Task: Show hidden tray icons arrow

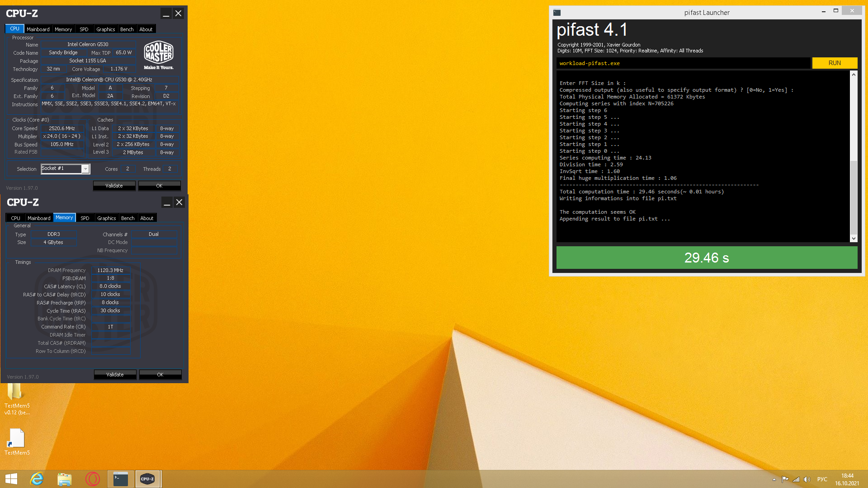Action: tap(774, 479)
